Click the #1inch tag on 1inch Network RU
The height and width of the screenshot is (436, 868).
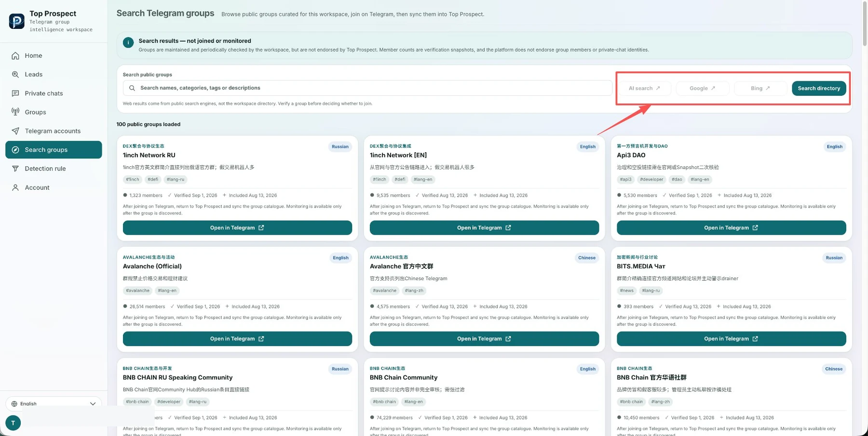(133, 179)
